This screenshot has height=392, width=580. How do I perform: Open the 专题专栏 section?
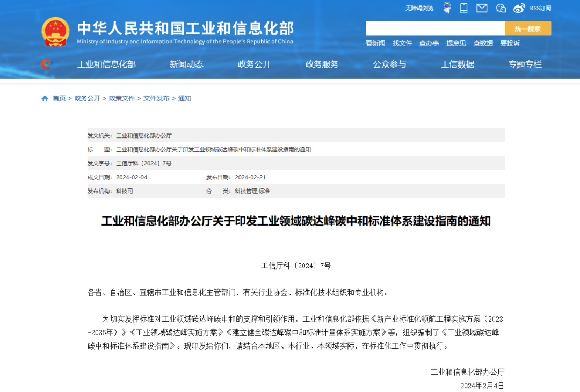[525, 64]
